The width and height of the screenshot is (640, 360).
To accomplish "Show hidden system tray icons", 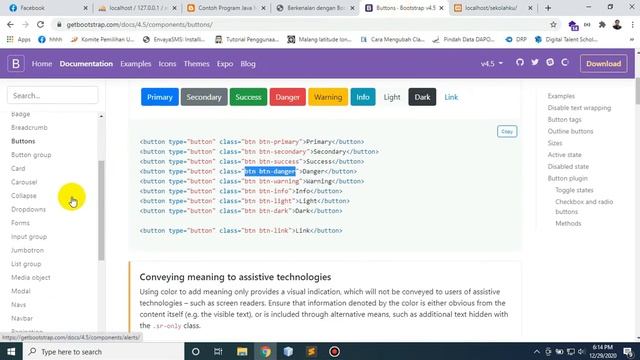I will pos(537,351).
